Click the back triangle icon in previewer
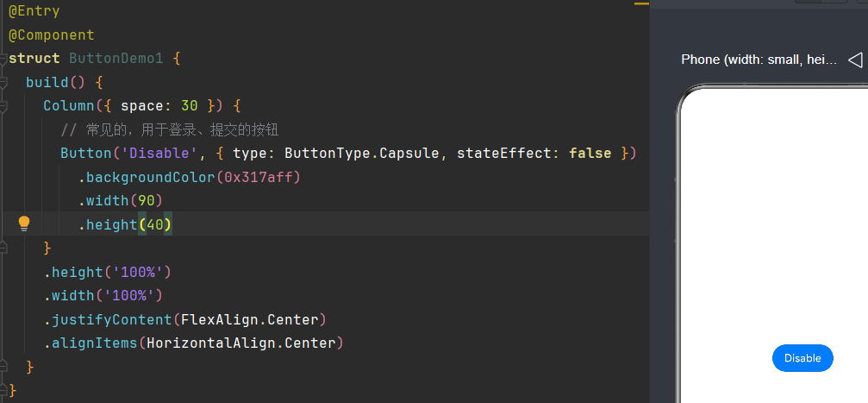 [855, 60]
